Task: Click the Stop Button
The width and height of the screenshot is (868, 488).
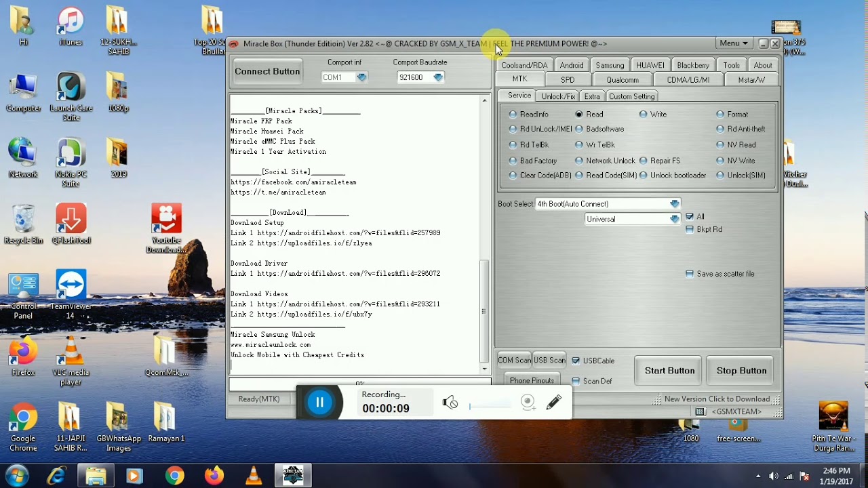Action: [741, 371]
